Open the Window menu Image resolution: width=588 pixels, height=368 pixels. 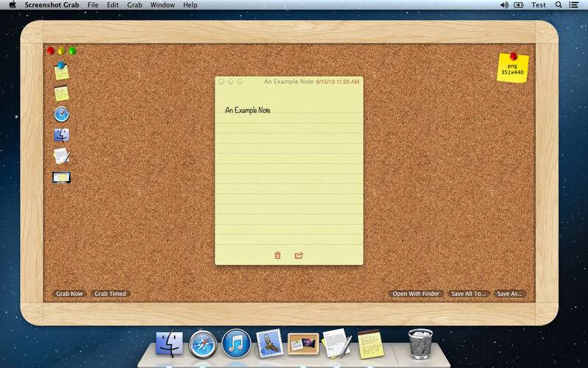(x=162, y=5)
